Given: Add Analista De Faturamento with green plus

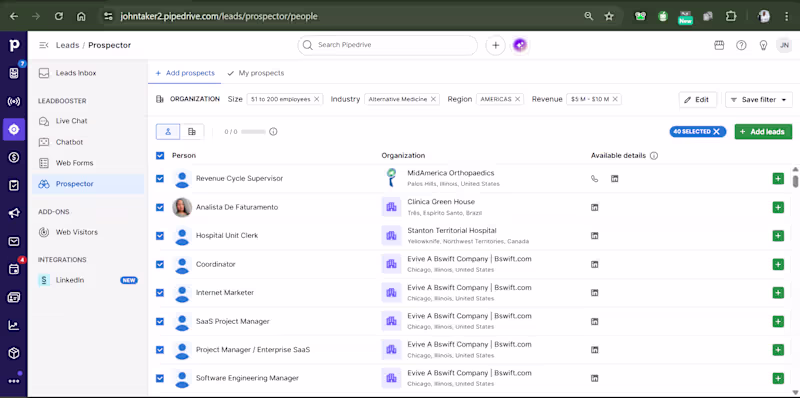Looking at the screenshot, I should click(x=778, y=207).
